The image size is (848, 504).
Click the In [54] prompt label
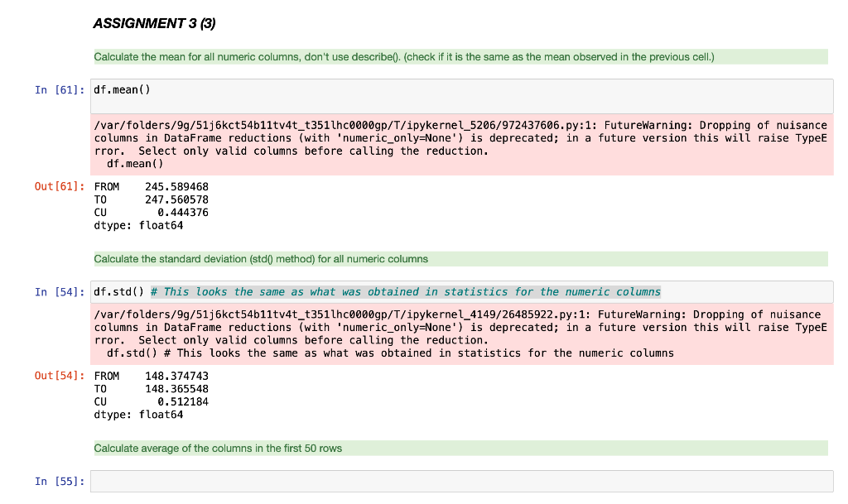60,292
